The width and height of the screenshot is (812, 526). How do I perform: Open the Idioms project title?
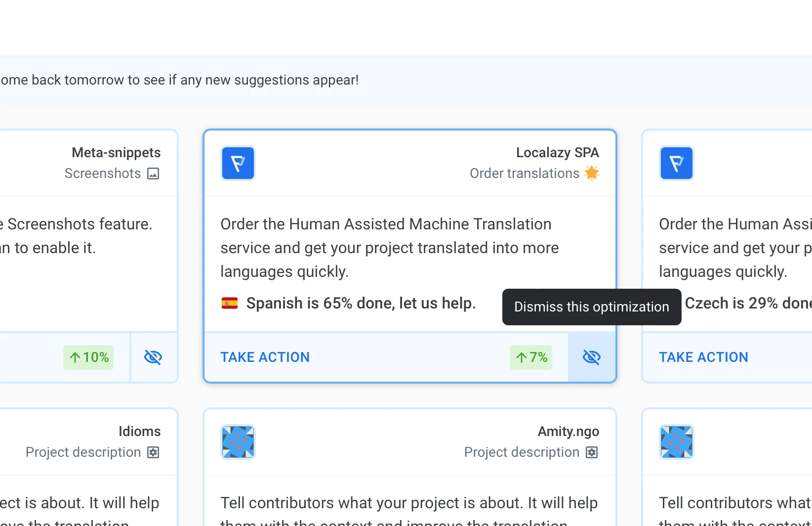(139, 431)
